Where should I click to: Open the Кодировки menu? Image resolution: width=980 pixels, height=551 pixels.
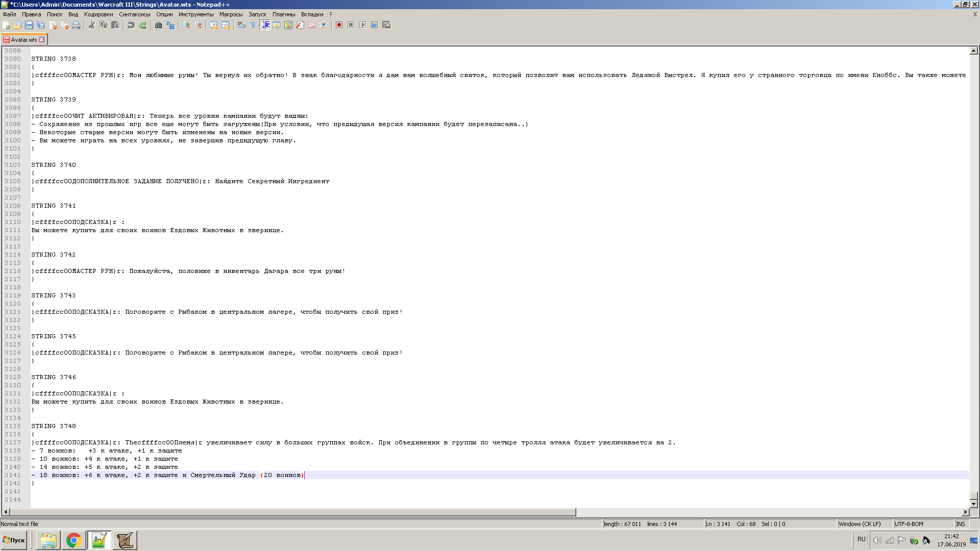point(99,14)
